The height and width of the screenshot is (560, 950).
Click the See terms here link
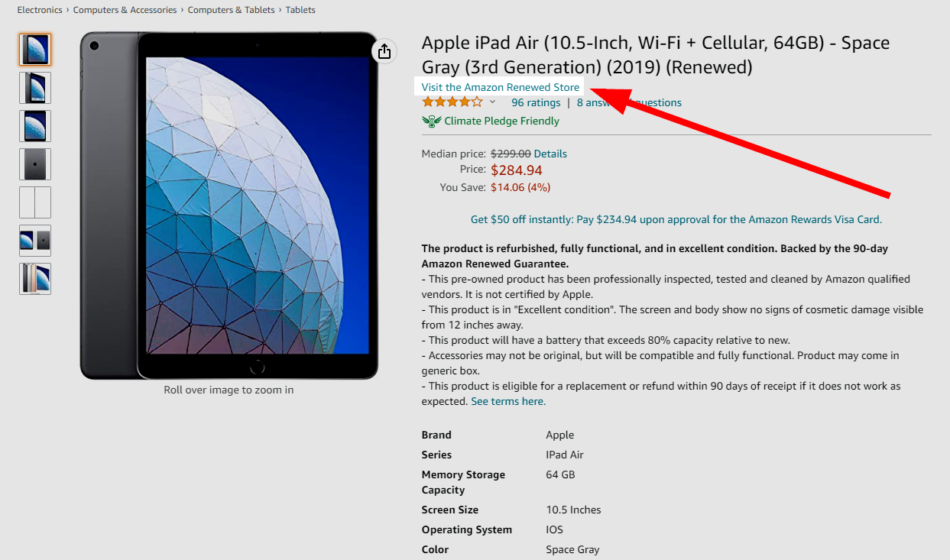508,401
